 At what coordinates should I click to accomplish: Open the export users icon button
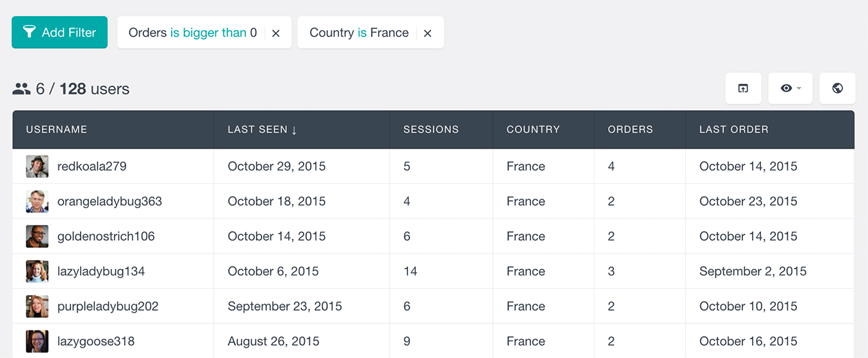point(743,88)
